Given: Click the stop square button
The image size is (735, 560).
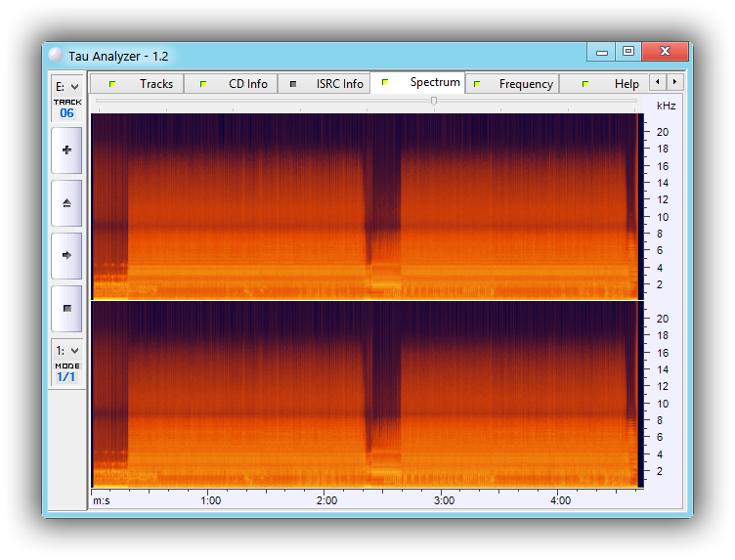Looking at the screenshot, I should coord(66,309).
